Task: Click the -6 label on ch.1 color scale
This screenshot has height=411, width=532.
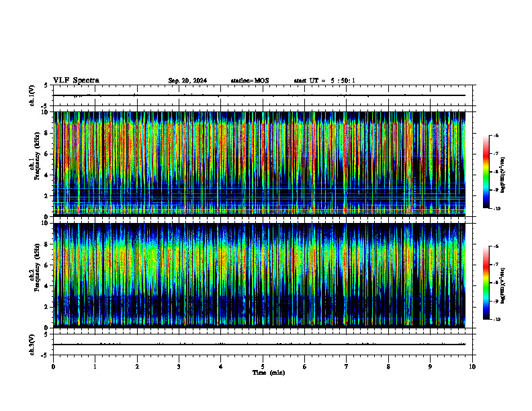Action: (496, 135)
